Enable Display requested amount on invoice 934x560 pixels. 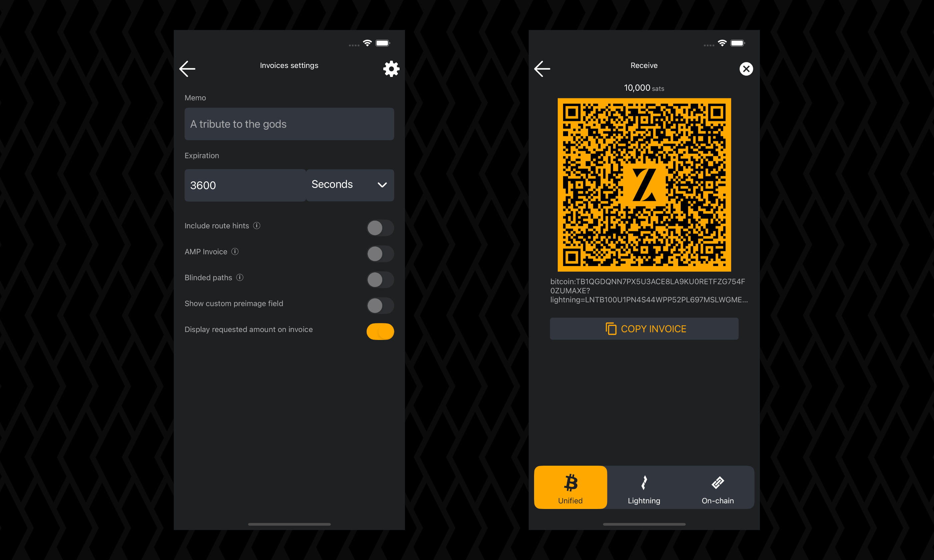click(x=380, y=331)
